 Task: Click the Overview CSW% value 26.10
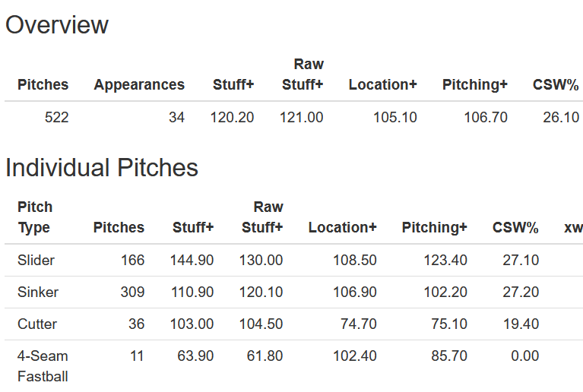561,118
